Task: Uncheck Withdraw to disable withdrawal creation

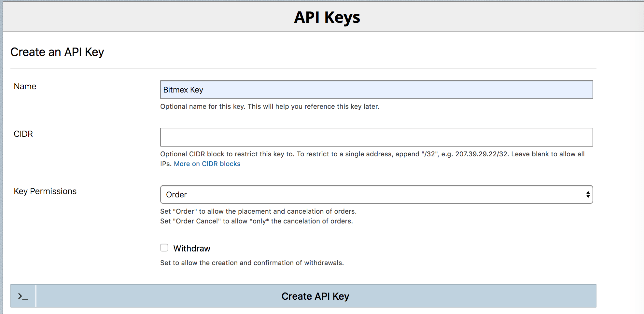Action: 164,248
